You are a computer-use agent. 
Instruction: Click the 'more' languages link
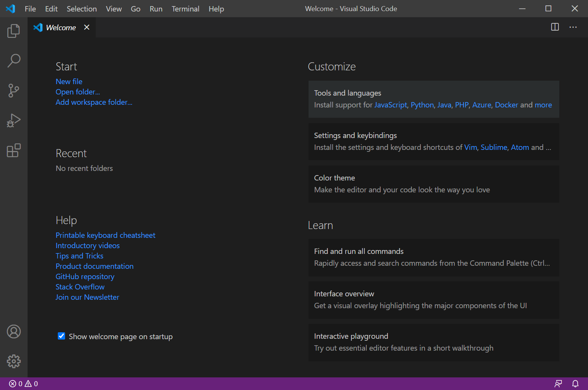click(x=543, y=105)
